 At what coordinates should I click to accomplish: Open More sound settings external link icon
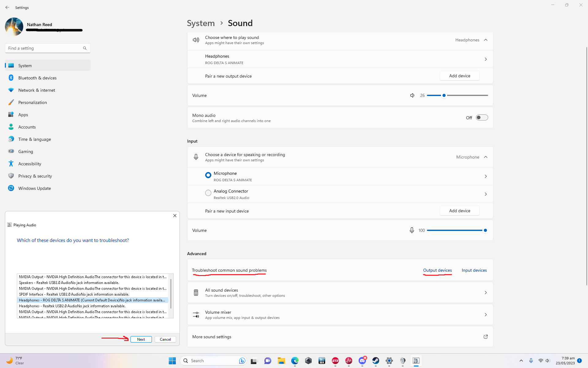pos(485,337)
